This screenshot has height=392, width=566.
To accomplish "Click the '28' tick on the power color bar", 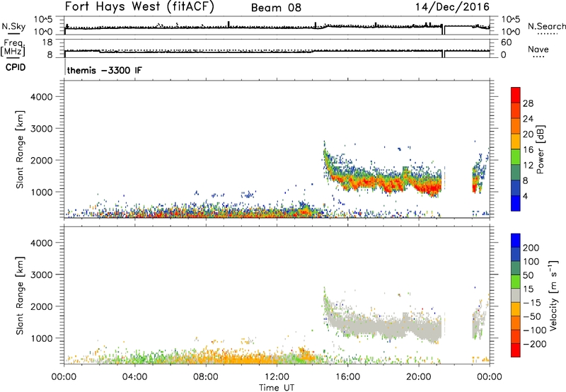I will [528, 103].
